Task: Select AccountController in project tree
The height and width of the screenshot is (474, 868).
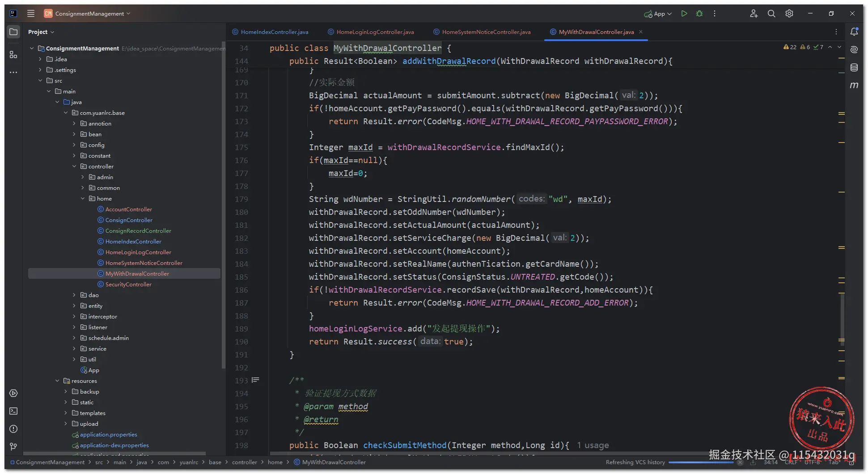Action: (129, 209)
